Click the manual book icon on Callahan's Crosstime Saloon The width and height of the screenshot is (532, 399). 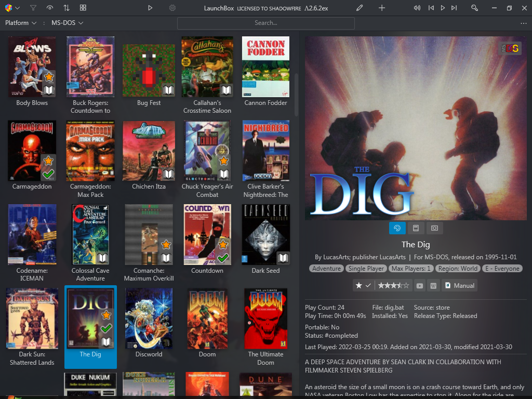coord(227,90)
